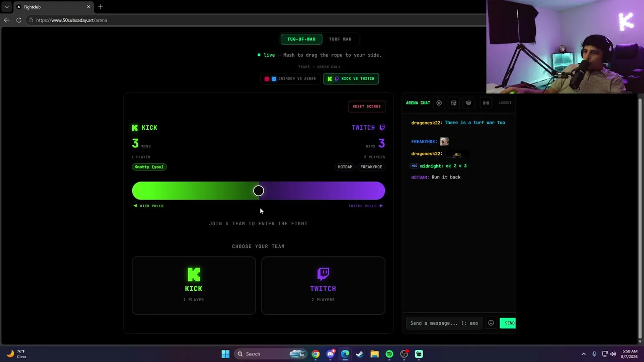Switch to the Turf War mode tab
The image size is (644, 362).
click(340, 39)
